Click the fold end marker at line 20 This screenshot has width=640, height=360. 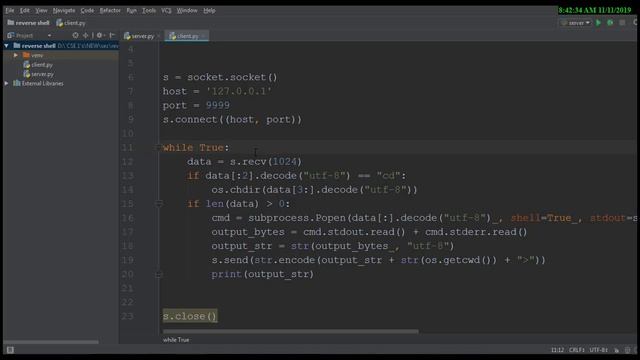(159, 274)
